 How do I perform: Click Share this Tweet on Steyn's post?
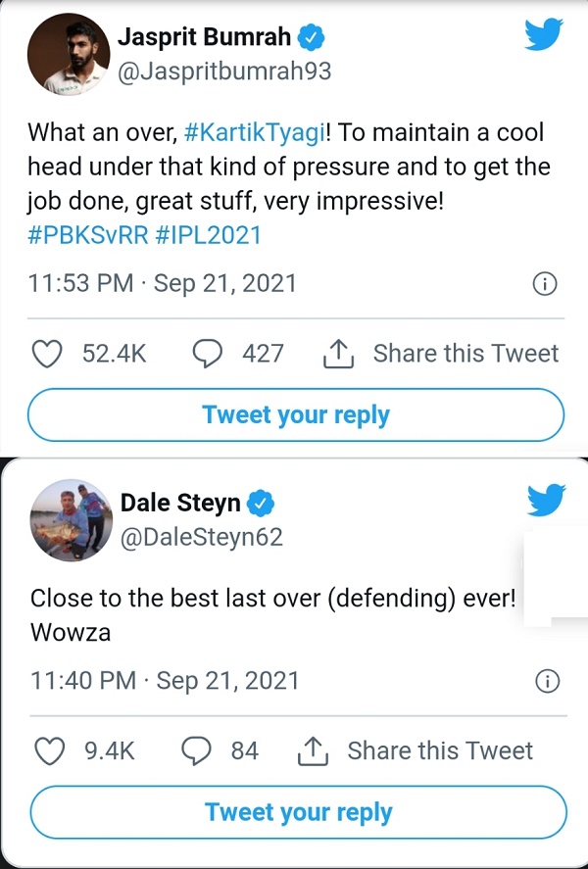[440, 751]
